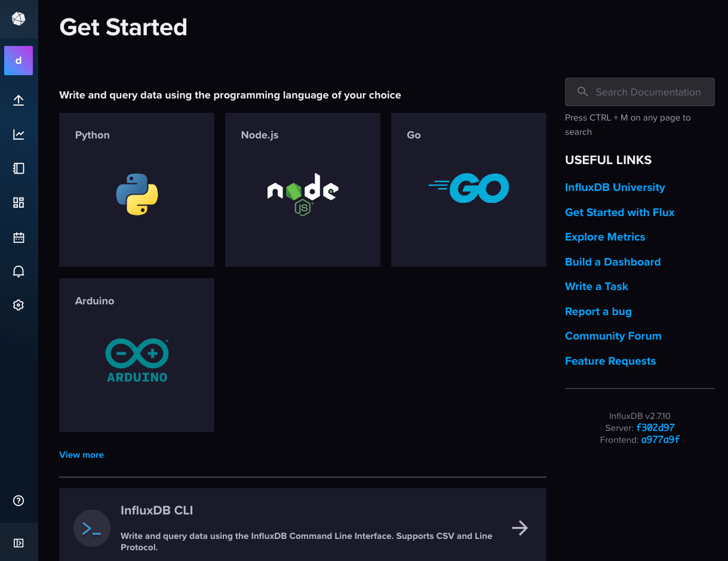The height and width of the screenshot is (561, 728).
Task: Open Dashboards grid icon in sidebar
Action: [19, 202]
